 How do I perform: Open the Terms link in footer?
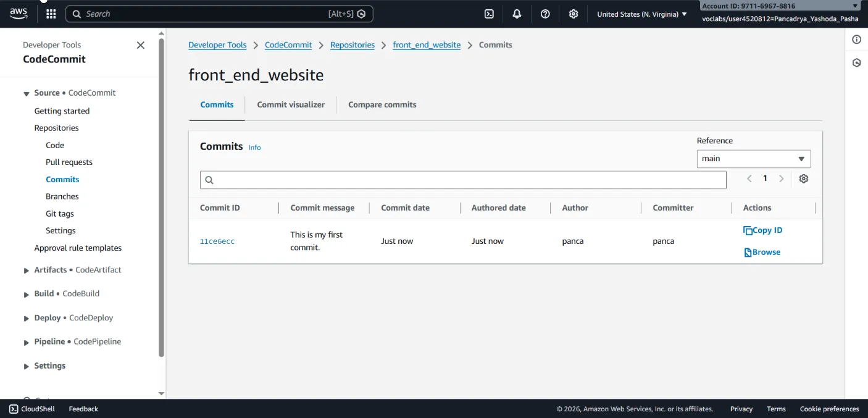tap(776, 409)
